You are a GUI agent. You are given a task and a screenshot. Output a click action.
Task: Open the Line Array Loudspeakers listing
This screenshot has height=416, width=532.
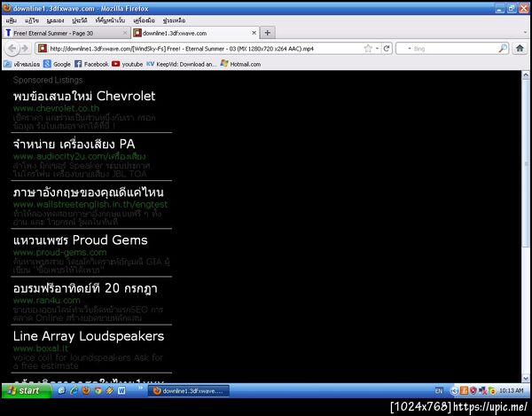tap(89, 336)
